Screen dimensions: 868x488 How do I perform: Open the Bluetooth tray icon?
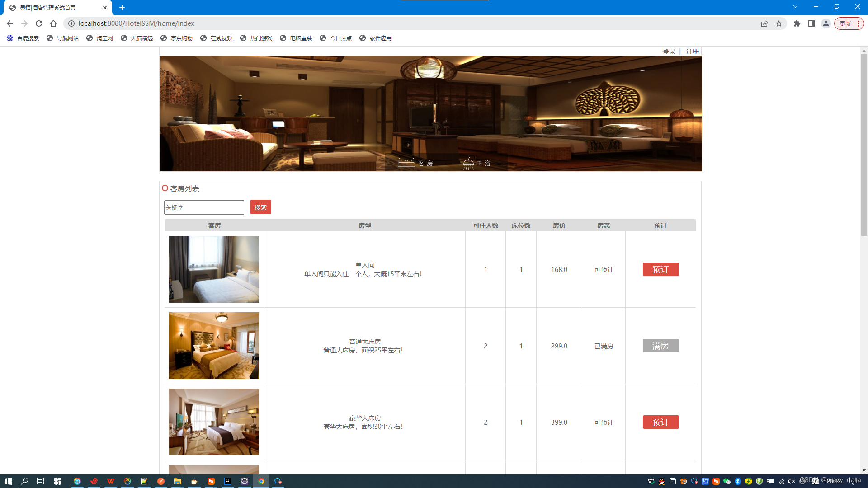pyautogui.click(x=737, y=481)
